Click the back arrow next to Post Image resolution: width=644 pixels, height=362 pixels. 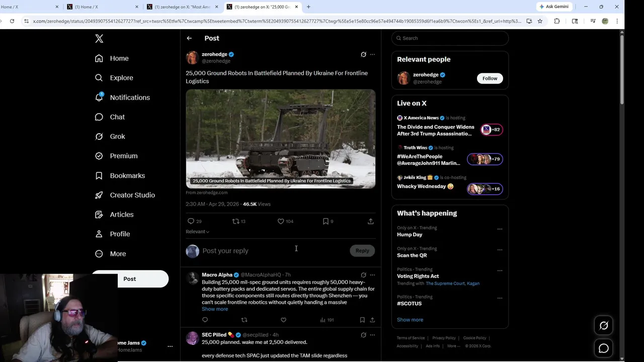point(189,38)
